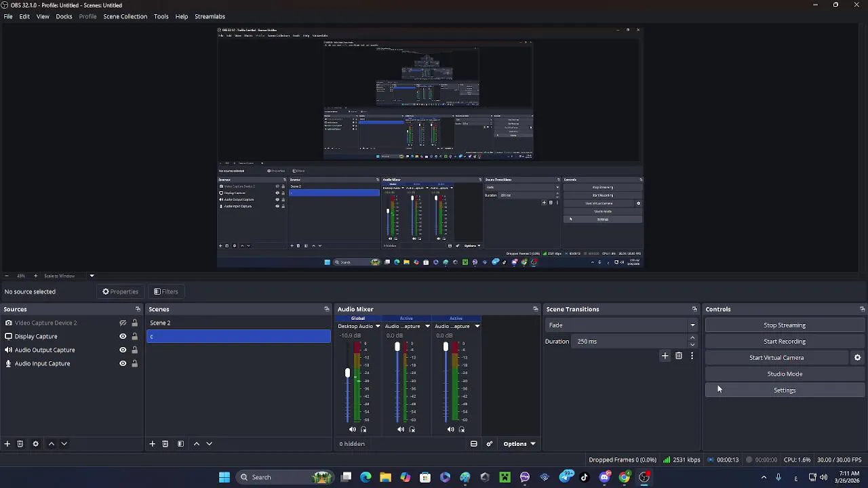Open source Filters button
868x488 pixels.
166,292
